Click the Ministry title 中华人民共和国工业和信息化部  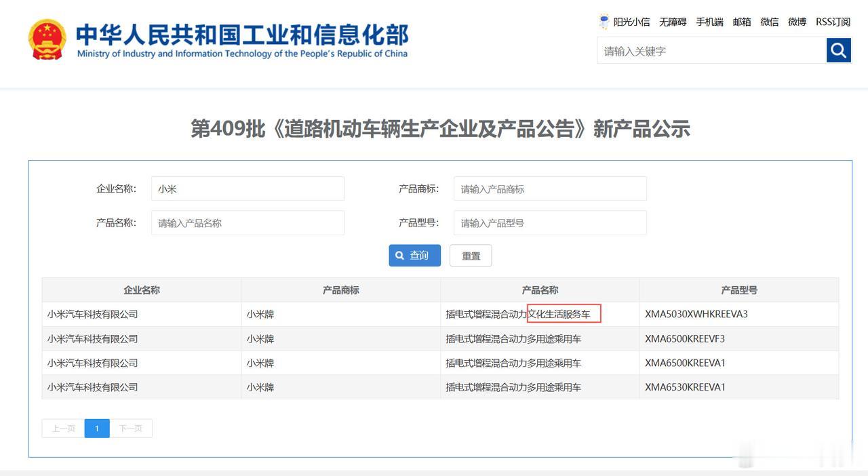(242, 34)
